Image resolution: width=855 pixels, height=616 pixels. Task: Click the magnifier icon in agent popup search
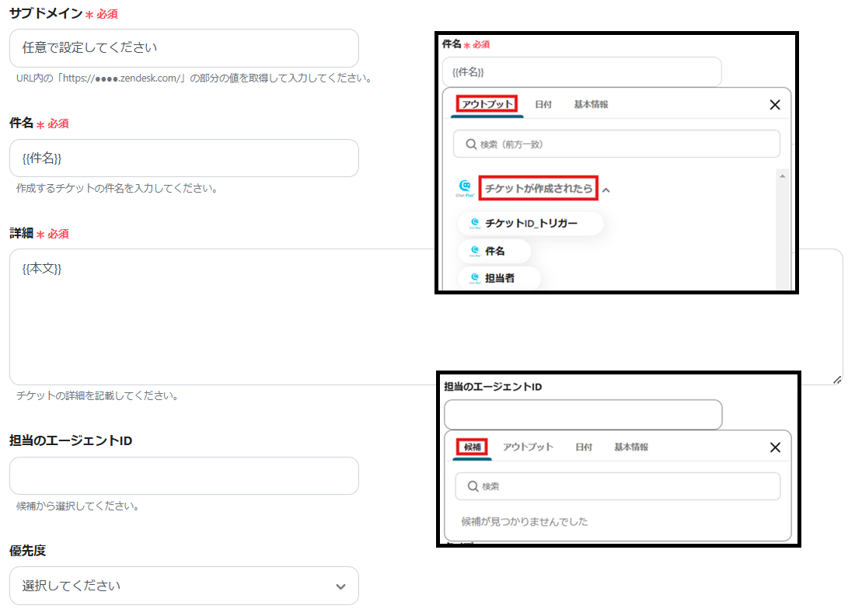473,486
